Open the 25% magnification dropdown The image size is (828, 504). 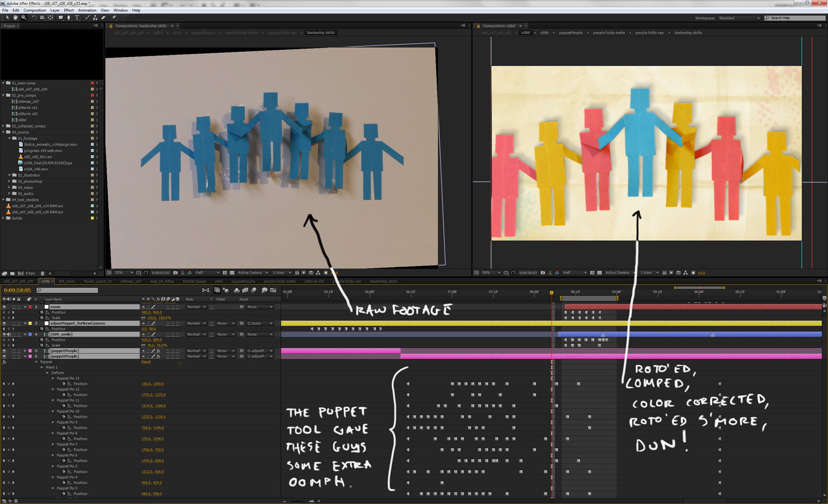pos(124,273)
